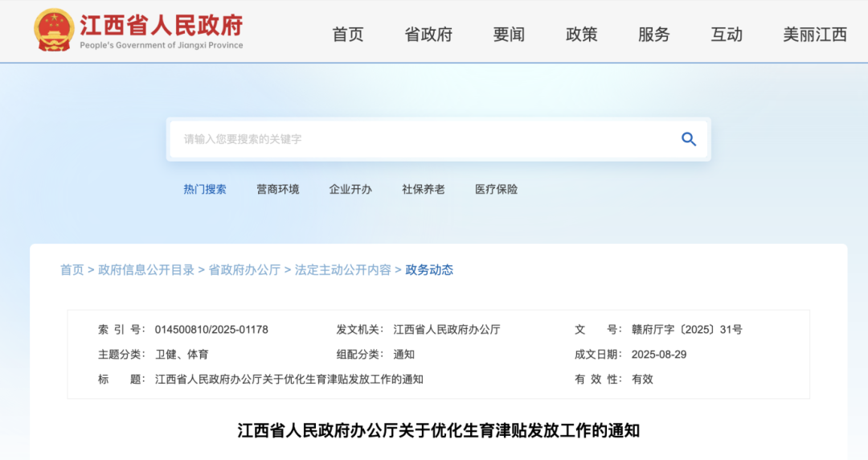Image resolution: width=868 pixels, height=460 pixels.
Task: Go to 省政府办公厅 breadcrumb
Action: tap(244, 270)
